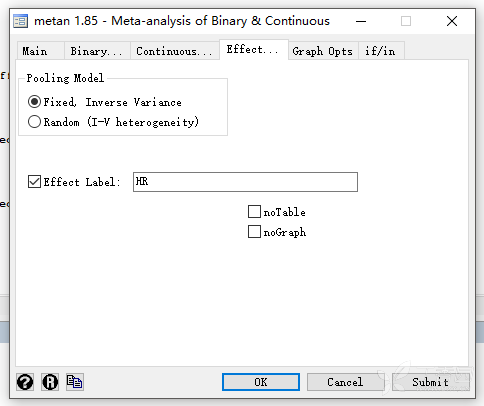Click the OK button

pyautogui.click(x=261, y=382)
